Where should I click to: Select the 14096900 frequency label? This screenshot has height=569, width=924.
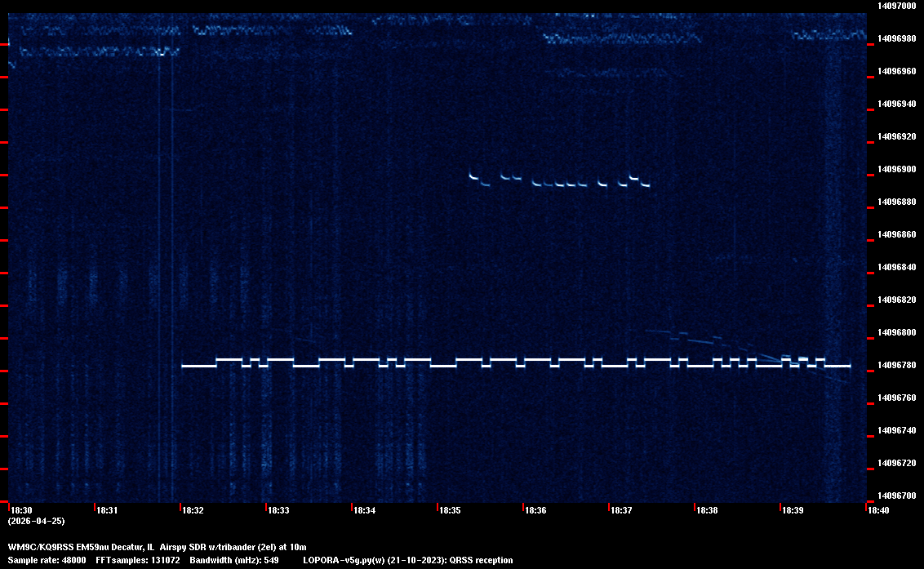pyautogui.click(x=896, y=169)
